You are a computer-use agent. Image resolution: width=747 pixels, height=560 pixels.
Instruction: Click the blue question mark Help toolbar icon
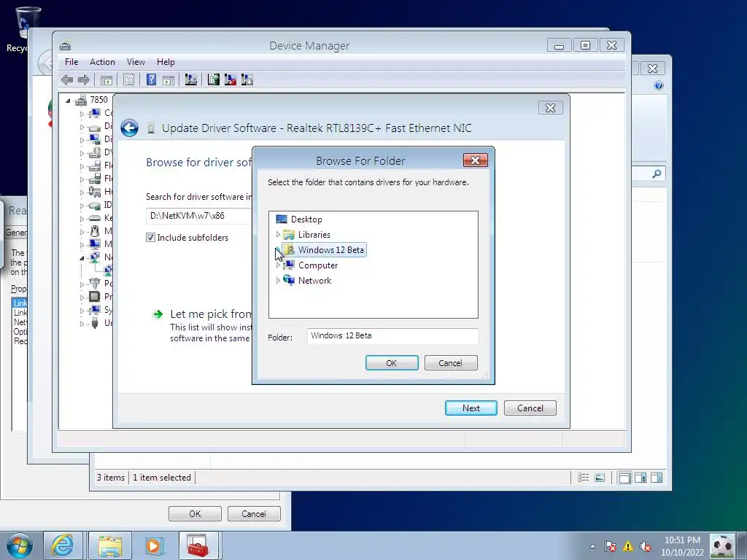(x=152, y=79)
